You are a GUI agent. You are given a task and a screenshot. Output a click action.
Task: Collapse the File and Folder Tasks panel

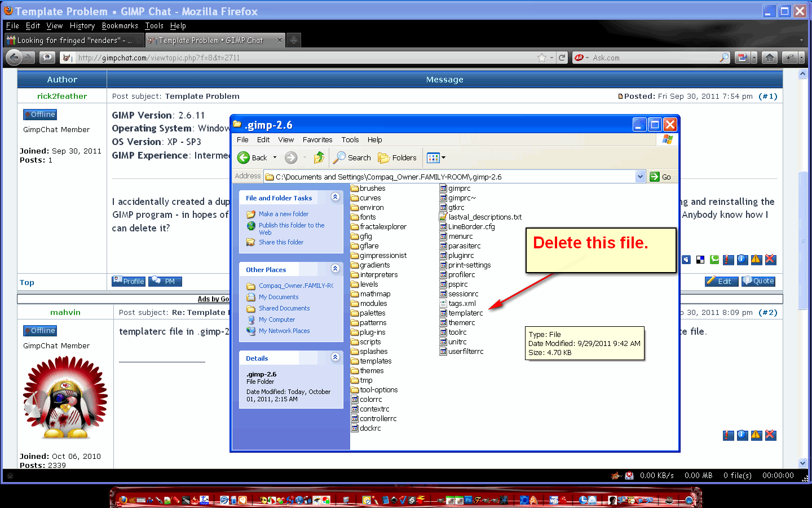pos(335,197)
